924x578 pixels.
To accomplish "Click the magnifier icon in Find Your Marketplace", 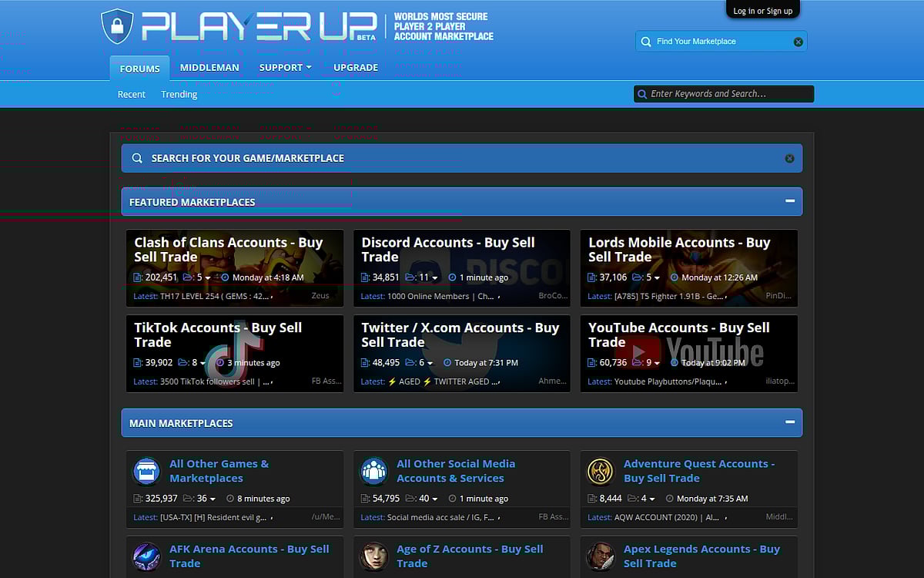I will 646,42.
